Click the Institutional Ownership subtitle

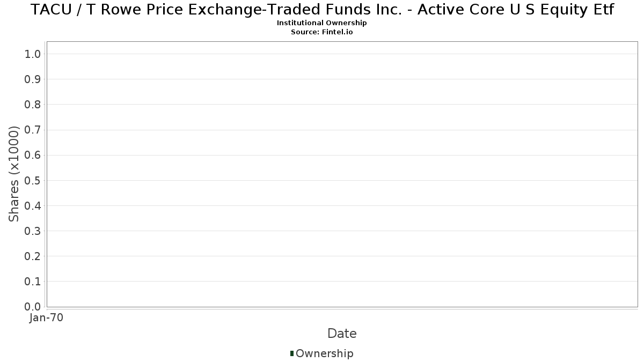pos(322,23)
